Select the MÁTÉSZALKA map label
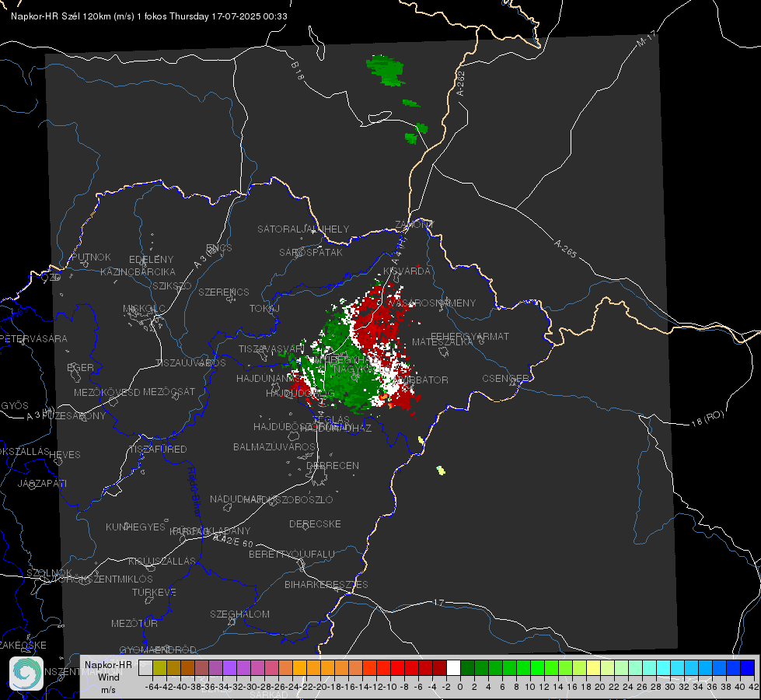The height and width of the screenshot is (700, 761). (442, 341)
